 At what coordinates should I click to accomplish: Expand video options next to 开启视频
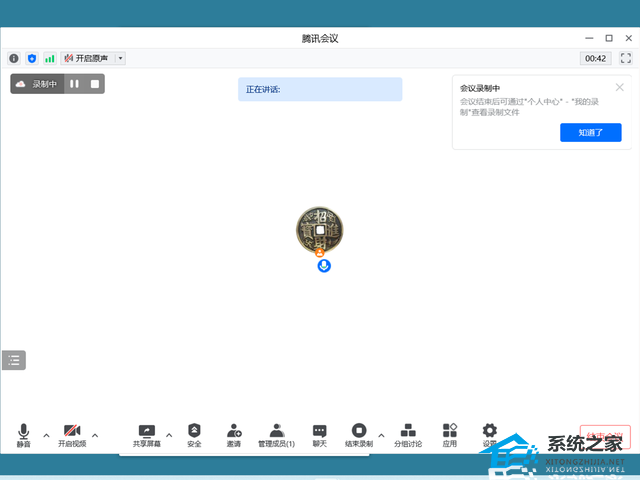coord(95,436)
